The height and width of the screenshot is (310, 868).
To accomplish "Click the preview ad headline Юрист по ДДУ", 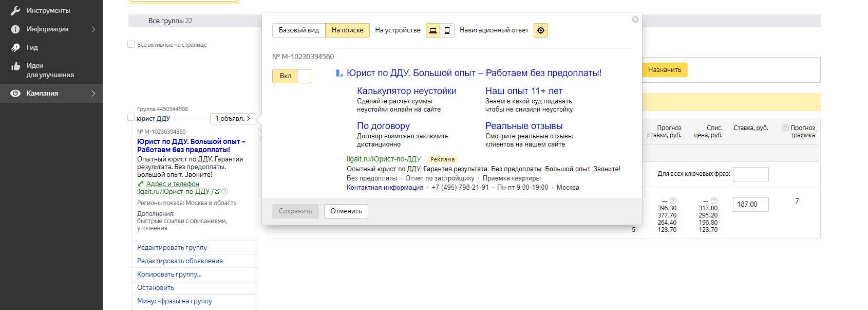I will pyautogui.click(x=474, y=73).
